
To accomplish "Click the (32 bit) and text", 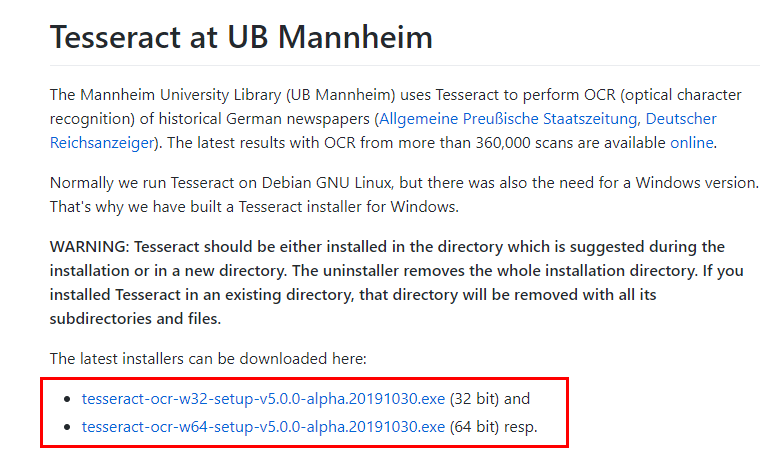I will pos(490,399).
